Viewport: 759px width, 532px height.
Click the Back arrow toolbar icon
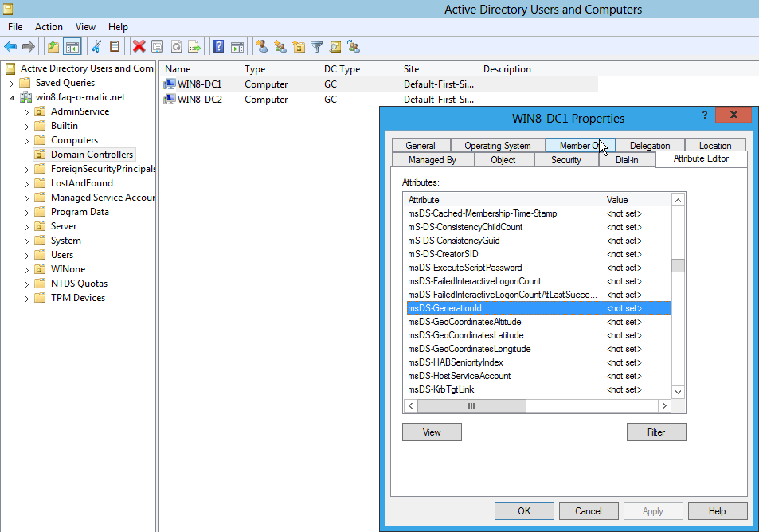click(x=10, y=47)
